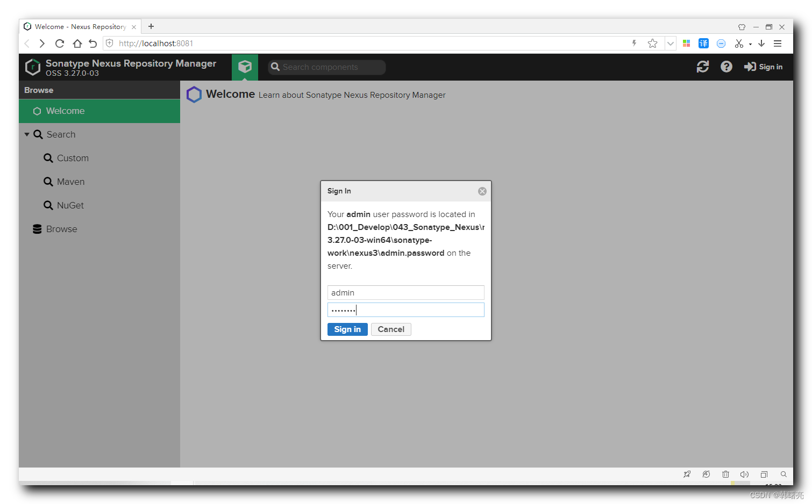812x504 pixels.
Task: Click the colorful four-squares extension icon
Action: pyautogui.click(x=687, y=44)
